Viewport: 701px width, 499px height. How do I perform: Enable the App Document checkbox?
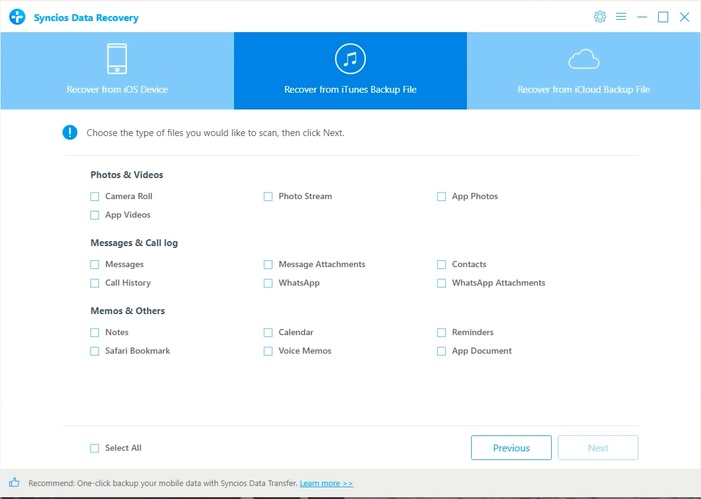pos(441,351)
